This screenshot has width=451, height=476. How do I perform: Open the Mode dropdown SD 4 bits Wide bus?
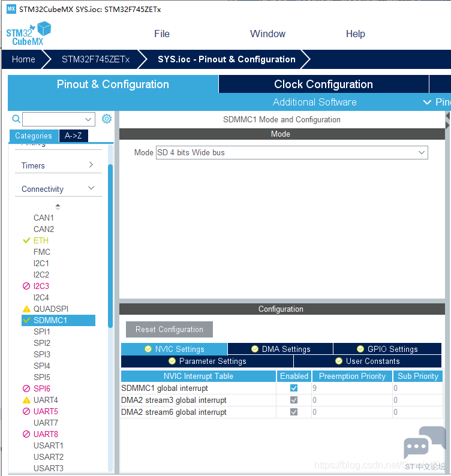[292, 152]
